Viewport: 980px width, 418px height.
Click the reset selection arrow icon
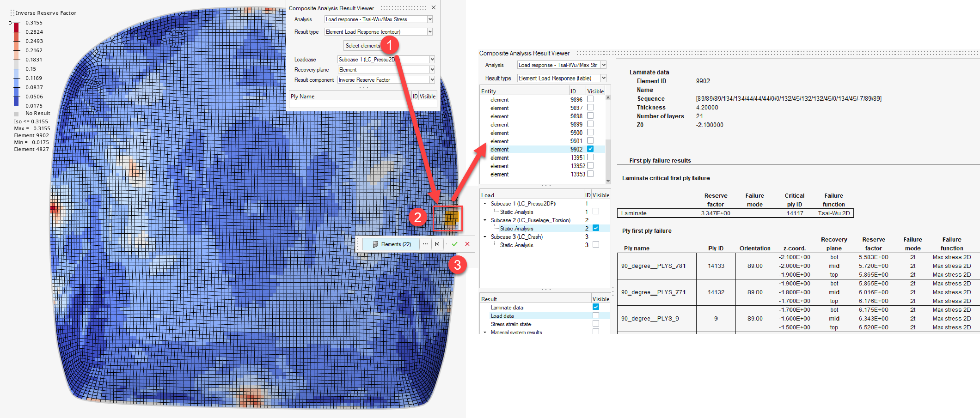point(437,244)
